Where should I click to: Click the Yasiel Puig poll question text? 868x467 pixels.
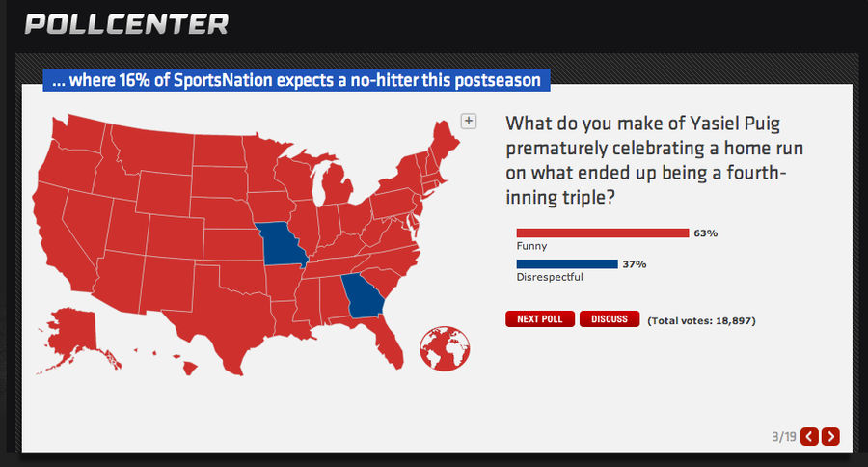point(654,160)
